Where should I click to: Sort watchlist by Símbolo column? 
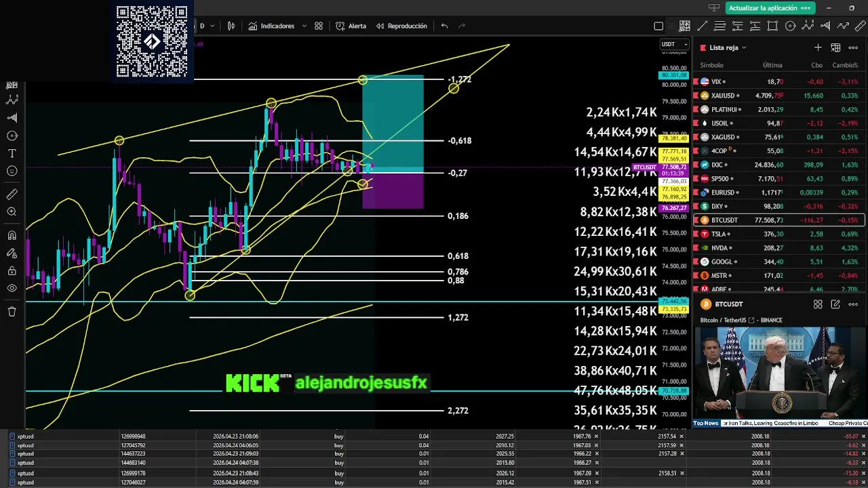[711, 65]
